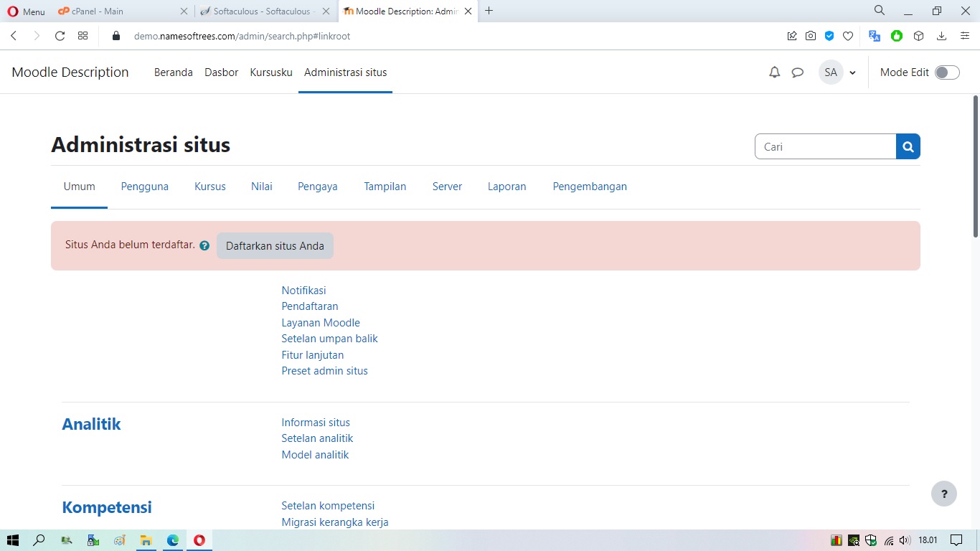Open the browser downloads icon
The width and height of the screenshot is (980, 551).
(942, 36)
